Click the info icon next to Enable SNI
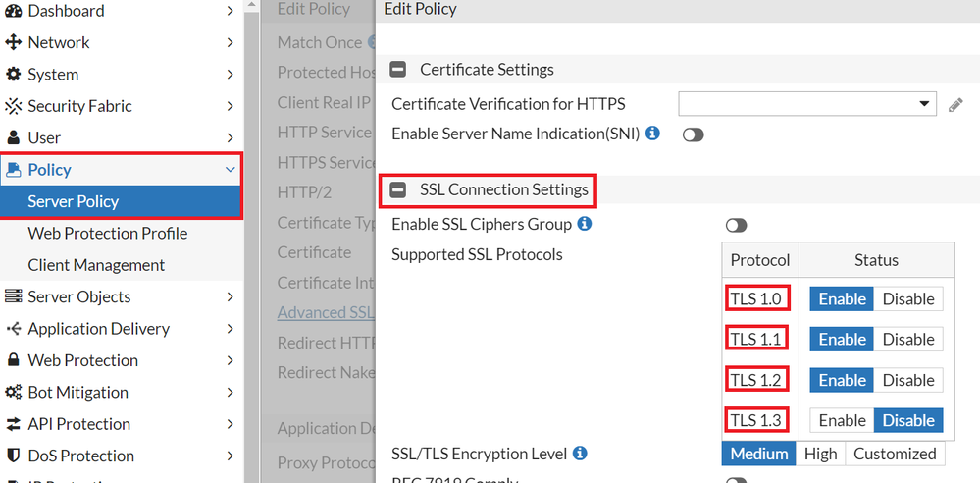 tap(652, 133)
